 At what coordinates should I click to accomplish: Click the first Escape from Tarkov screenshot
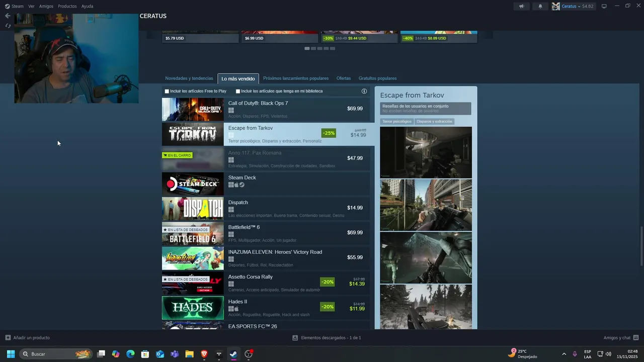coord(426,152)
